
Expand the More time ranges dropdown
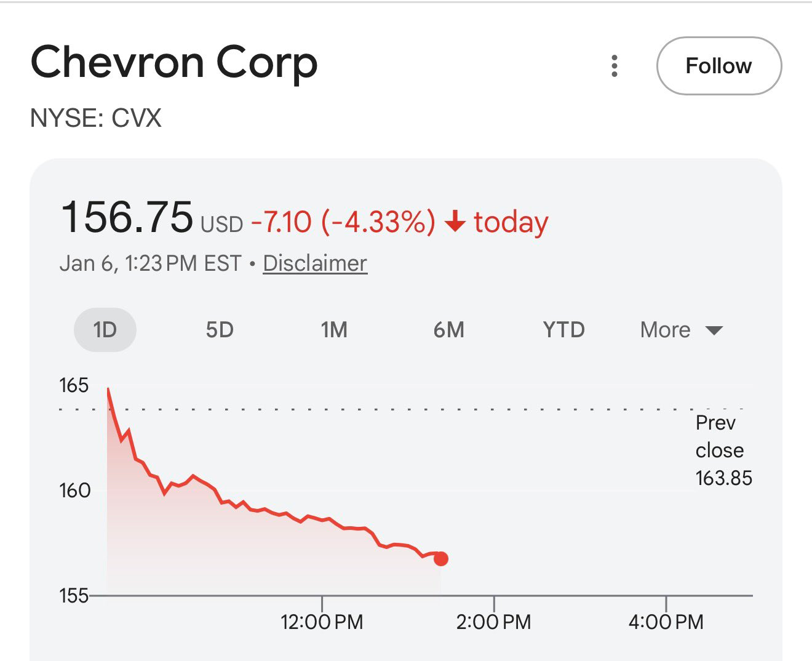click(x=682, y=330)
